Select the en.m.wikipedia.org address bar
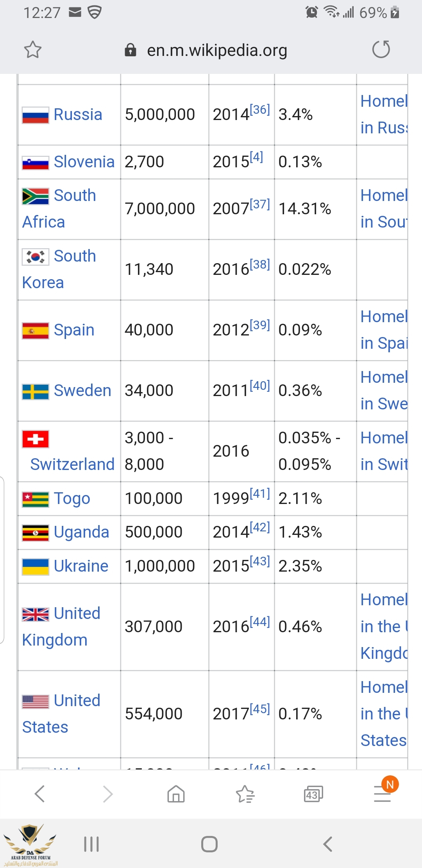 tap(217, 50)
